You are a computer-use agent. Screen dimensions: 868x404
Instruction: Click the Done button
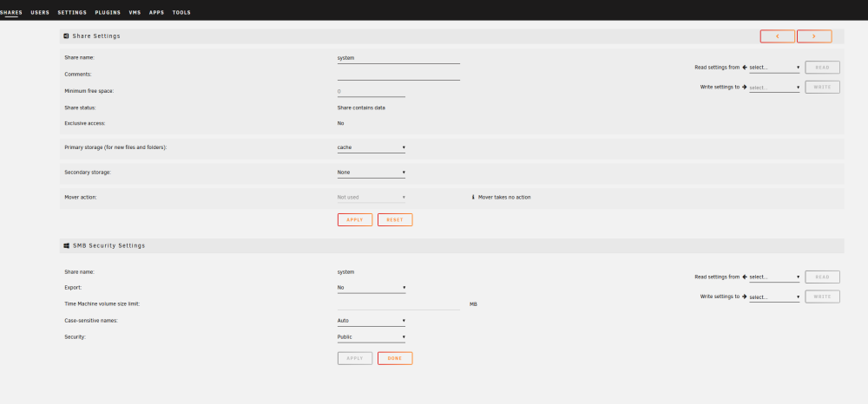point(395,358)
